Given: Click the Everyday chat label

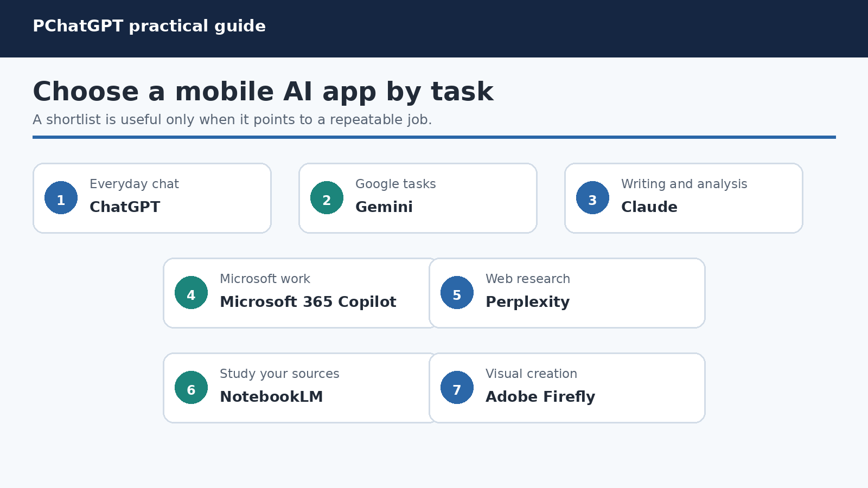Looking at the screenshot, I should pos(134,184).
